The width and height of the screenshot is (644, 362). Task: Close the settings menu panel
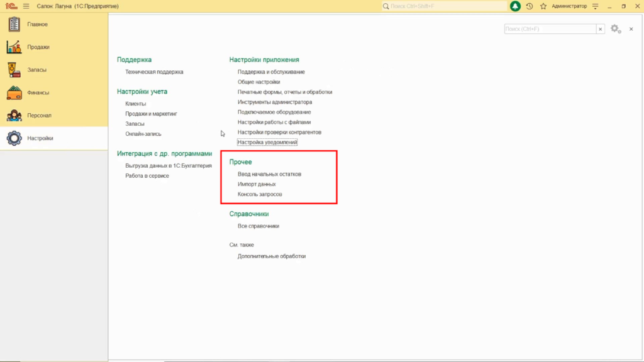[x=631, y=29]
